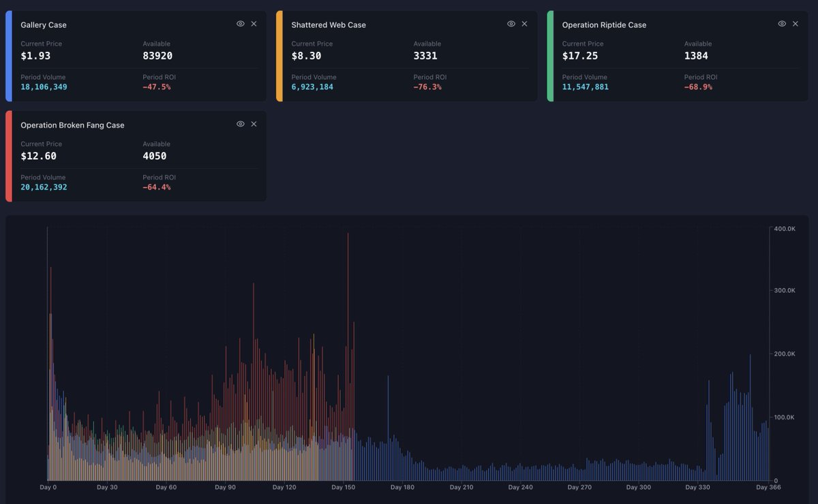Click the Day 30 axis label
818x504 pixels.
[x=107, y=488]
